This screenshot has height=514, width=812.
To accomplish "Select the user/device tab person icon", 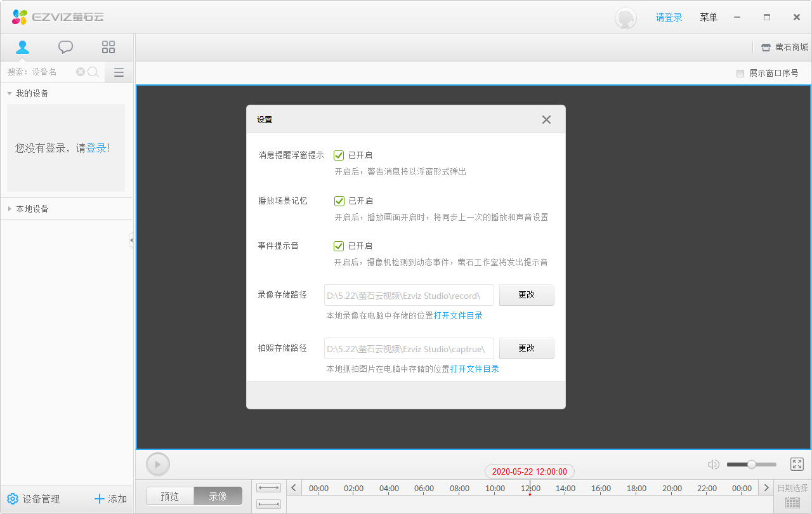I will (x=23, y=46).
